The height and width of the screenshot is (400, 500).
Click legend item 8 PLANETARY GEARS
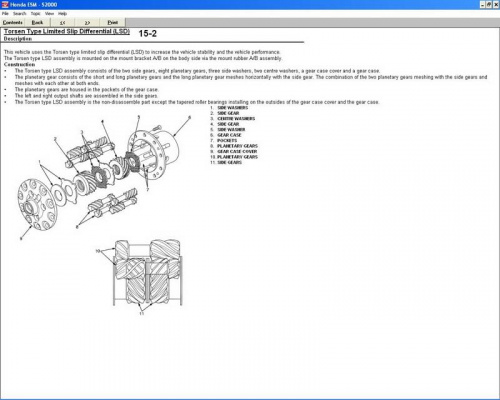click(234, 146)
